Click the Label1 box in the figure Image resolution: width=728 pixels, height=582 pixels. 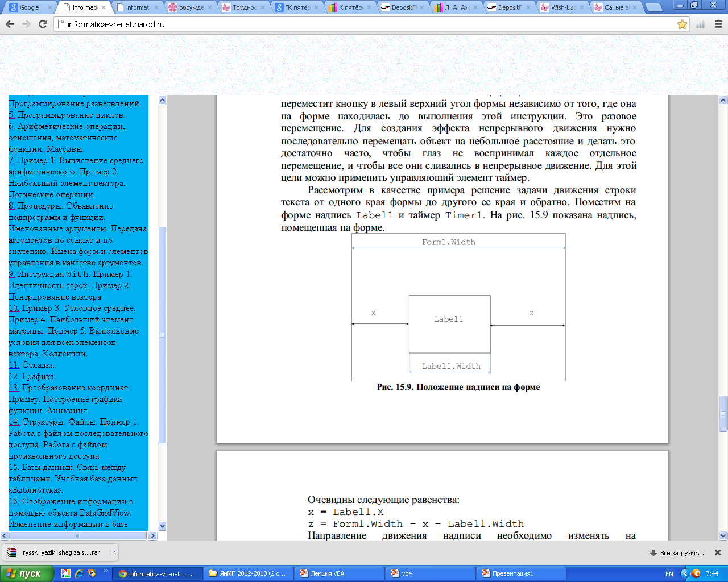(x=449, y=324)
